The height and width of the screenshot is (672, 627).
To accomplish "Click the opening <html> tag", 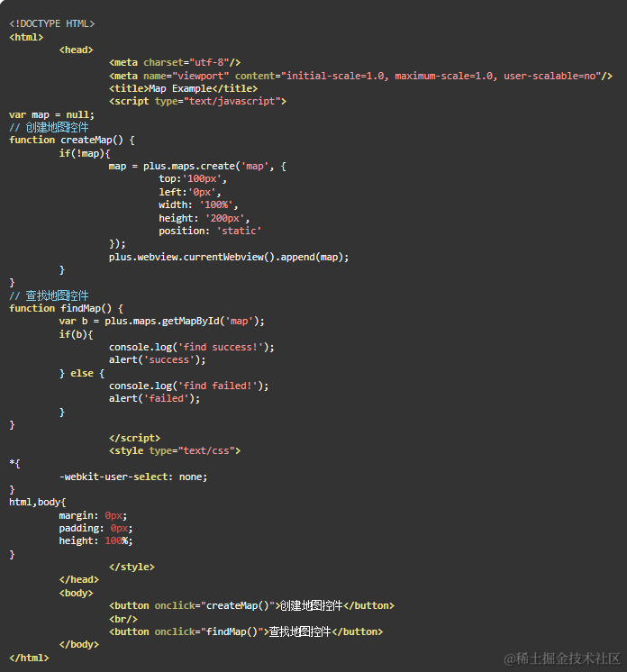I will [x=26, y=37].
